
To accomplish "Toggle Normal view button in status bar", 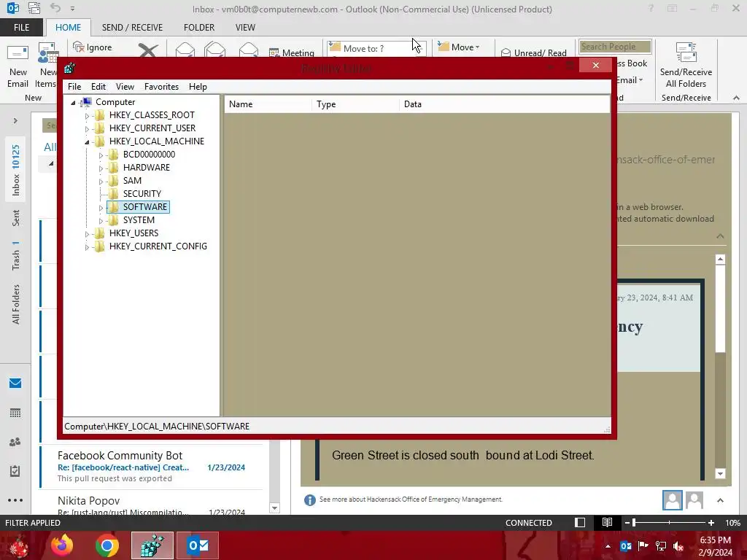I will point(580,523).
